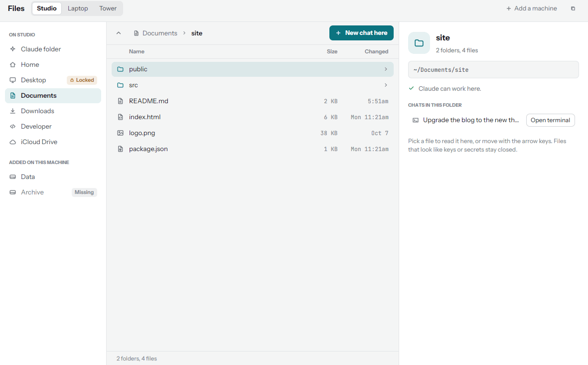Select the logo.png file name

142,133
